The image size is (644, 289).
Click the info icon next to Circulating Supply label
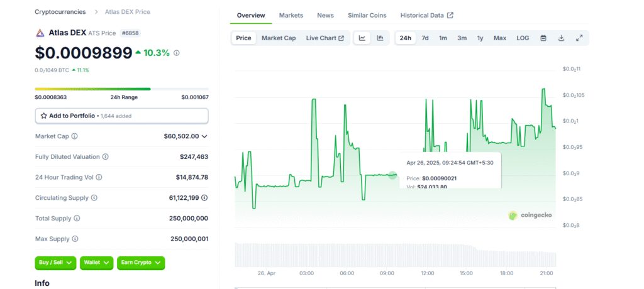pos(94,198)
